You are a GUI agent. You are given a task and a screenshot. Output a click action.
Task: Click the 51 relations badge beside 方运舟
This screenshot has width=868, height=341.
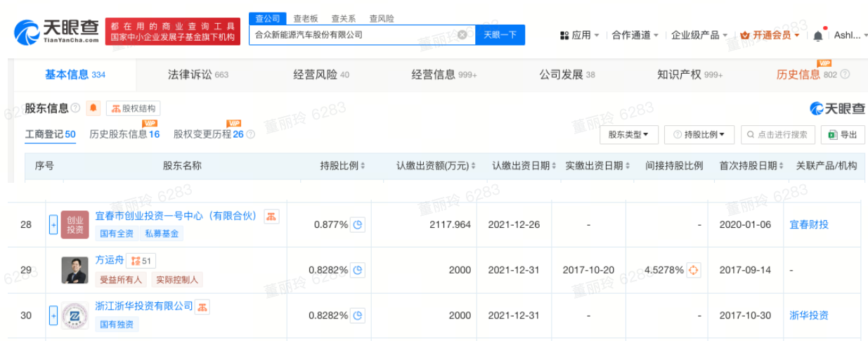[x=141, y=261]
